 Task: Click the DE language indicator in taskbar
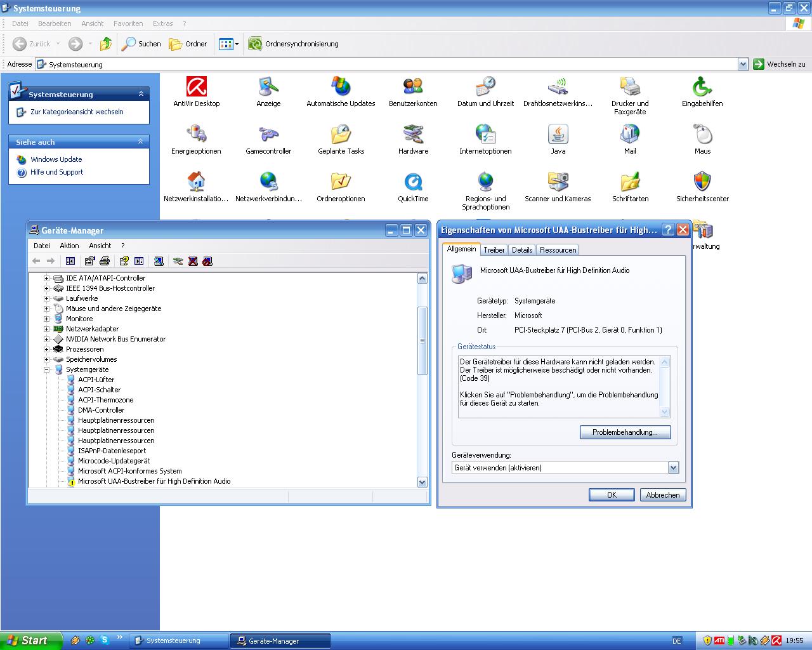coord(677,641)
